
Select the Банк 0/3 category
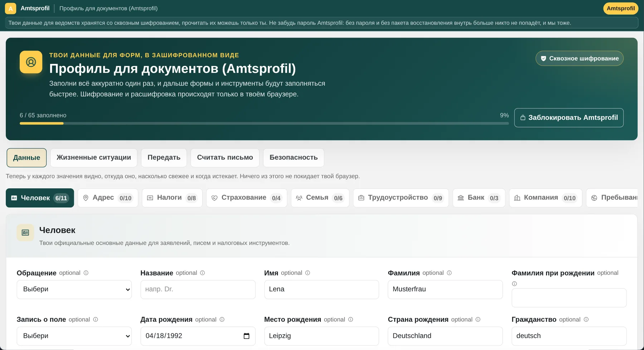coord(479,198)
